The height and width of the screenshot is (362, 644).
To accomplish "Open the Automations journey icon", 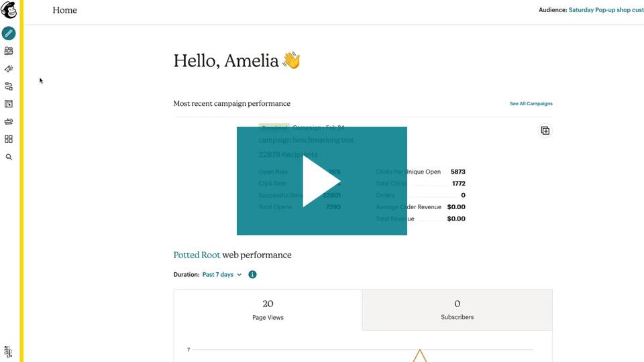I will click(x=9, y=86).
